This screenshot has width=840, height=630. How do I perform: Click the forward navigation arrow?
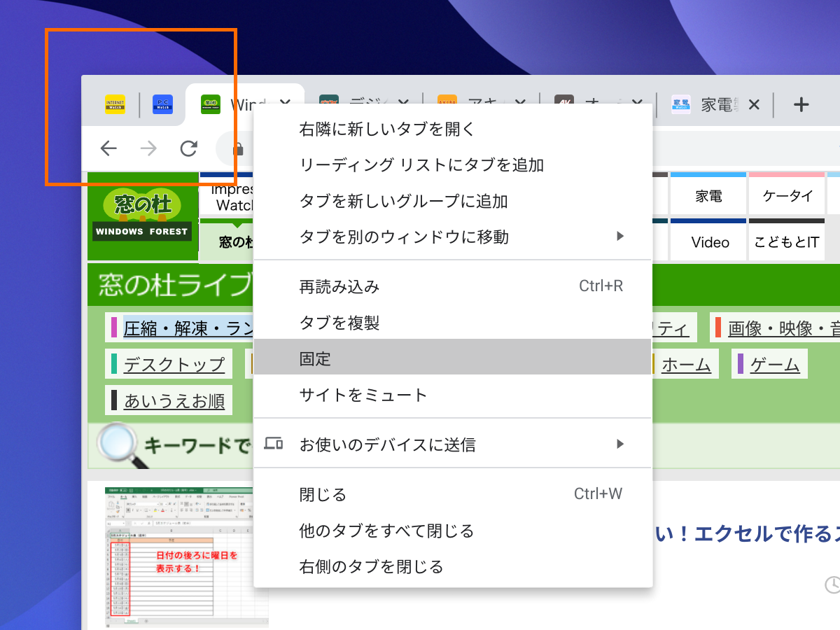148,148
